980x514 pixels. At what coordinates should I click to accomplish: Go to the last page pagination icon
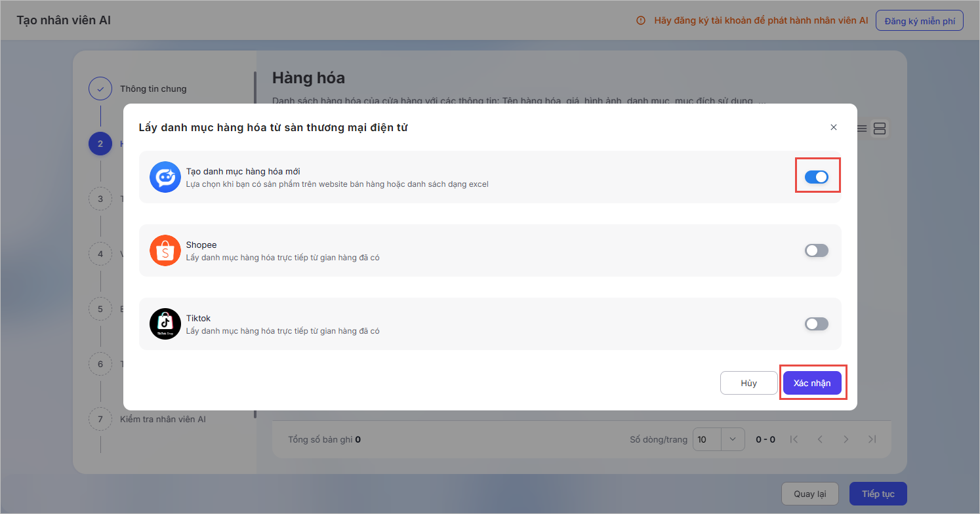click(872, 439)
